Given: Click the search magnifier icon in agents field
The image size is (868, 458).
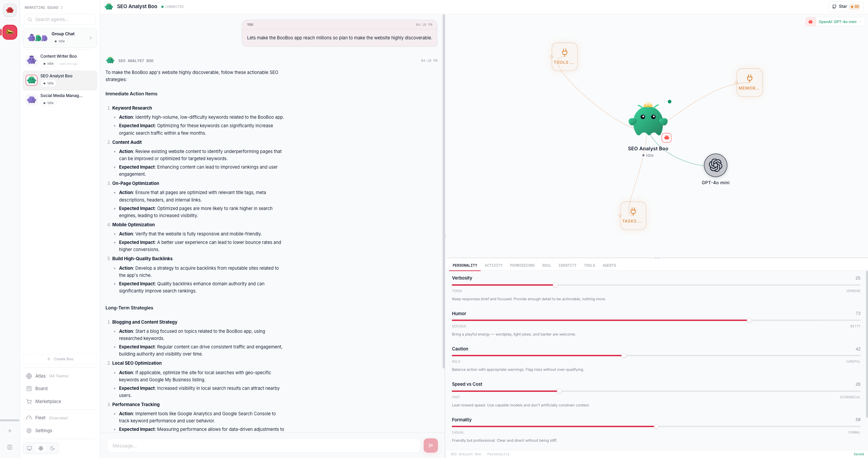Looking at the screenshot, I should (x=30, y=19).
